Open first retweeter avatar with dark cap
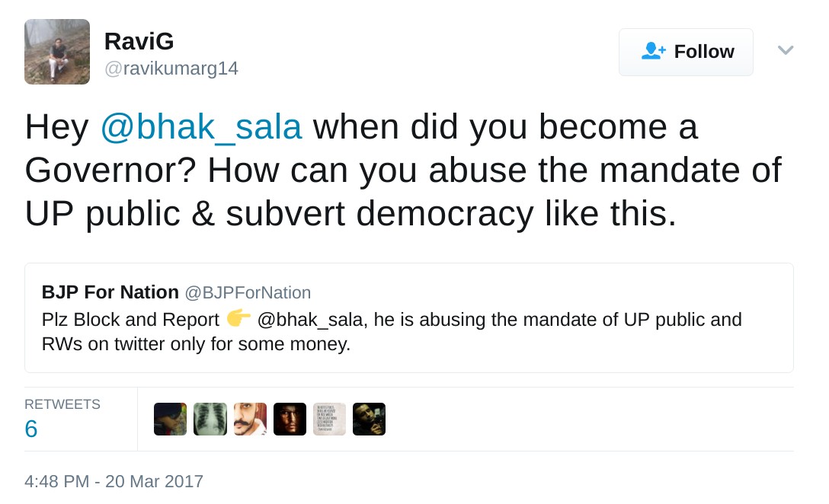Image resolution: width=829 pixels, height=504 pixels. click(x=170, y=419)
